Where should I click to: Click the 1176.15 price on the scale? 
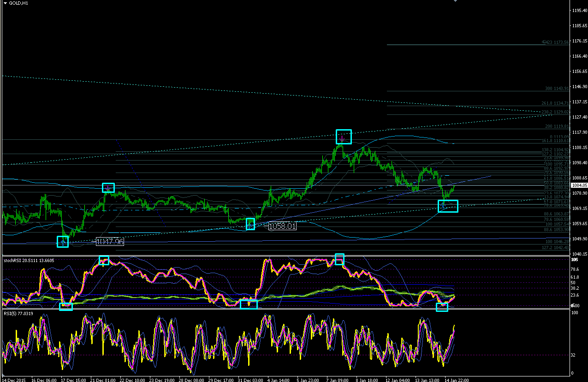(x=579, y=41)
